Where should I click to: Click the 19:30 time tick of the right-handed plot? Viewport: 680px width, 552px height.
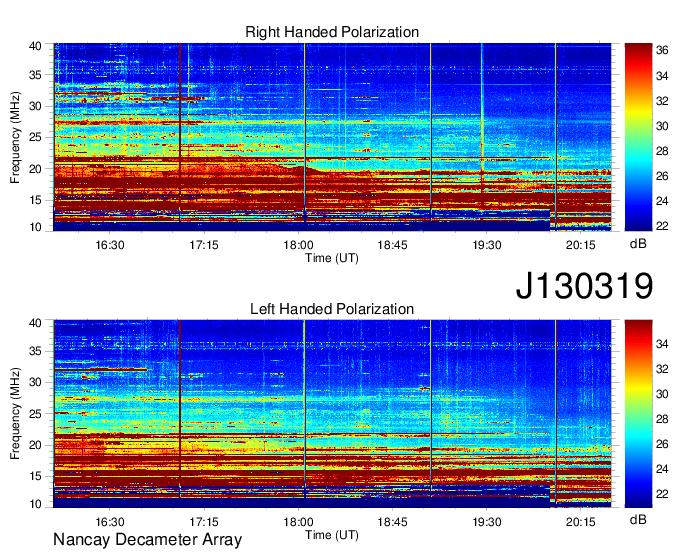[487, 245]
